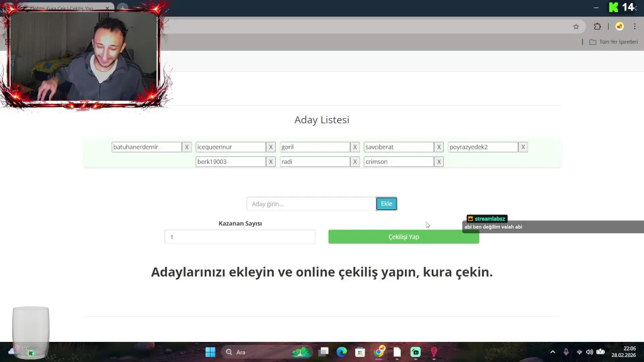Edit the icequeennur name field

click(x=230, y=147)
